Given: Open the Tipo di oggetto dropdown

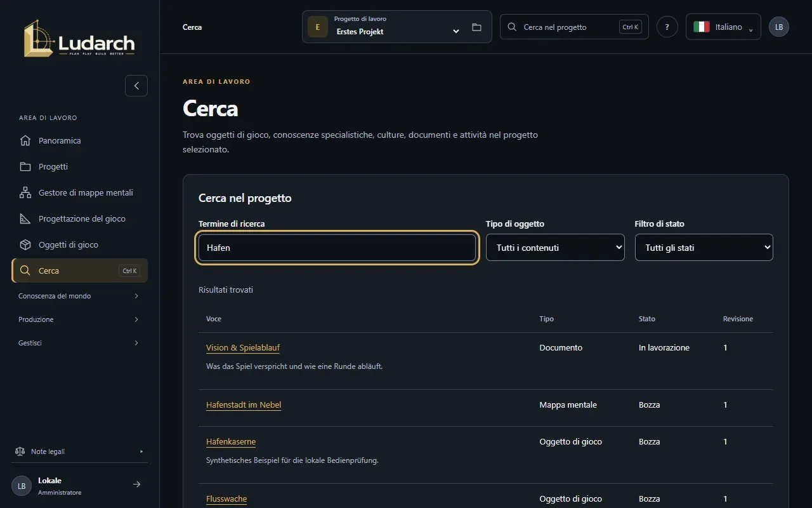Looking at the screenshot, I should tap(555, 248).
